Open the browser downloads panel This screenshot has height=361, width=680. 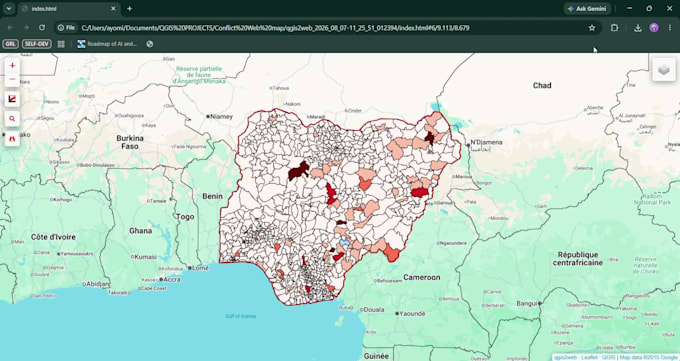[638, 28]
